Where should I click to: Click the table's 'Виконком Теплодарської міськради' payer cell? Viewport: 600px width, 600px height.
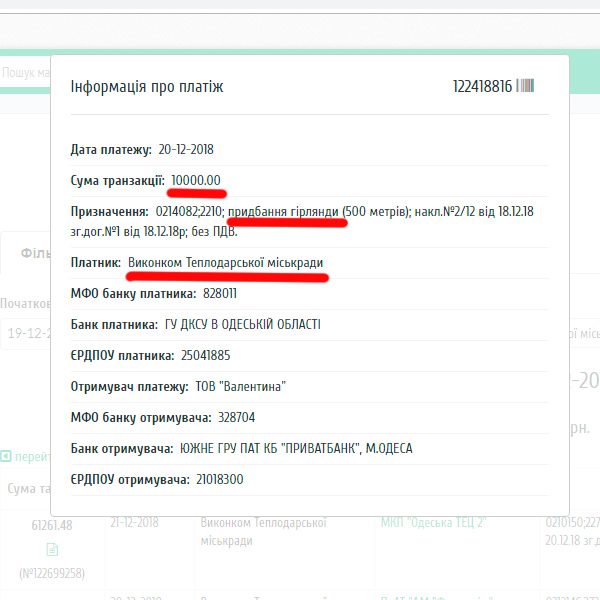pyautogui.click(x=264, y=532)
